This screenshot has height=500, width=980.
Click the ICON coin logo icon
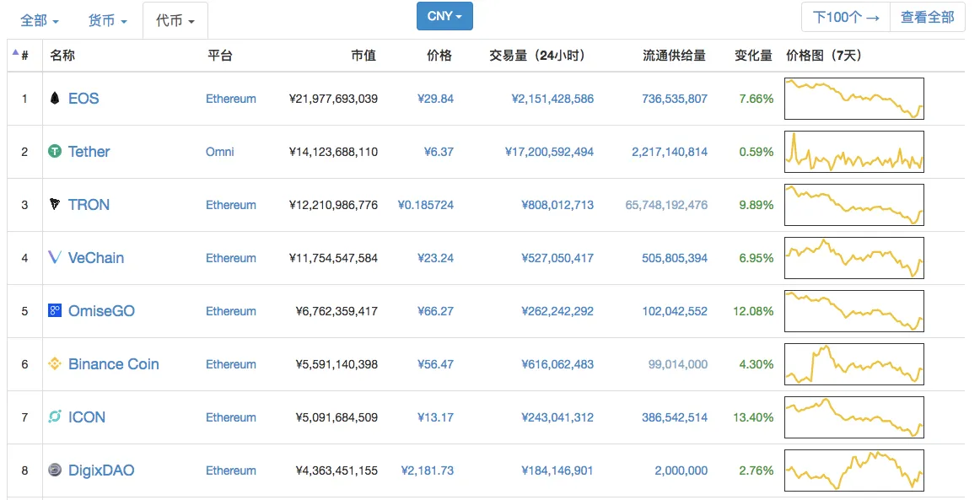click(x=55, y=417)
